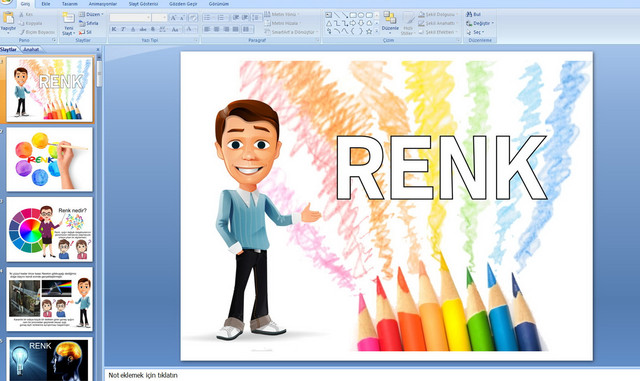Open the Giriş ribbon tab
Screen dimensions: 640x381
pos(25,4)
